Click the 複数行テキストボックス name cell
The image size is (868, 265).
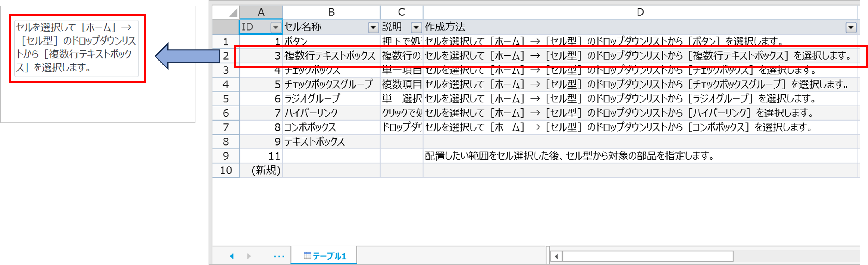click(331, 56)
